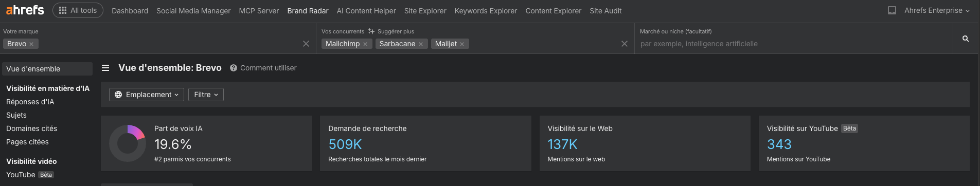Open MCP Server page
The height and width of the screenshot is (186, 980).
click(259, 11)
